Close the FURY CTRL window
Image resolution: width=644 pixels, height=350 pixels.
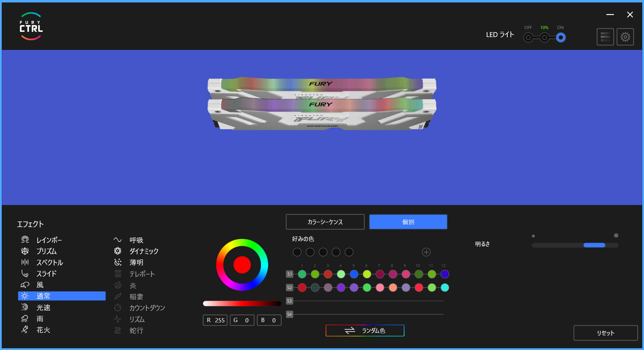(x=630, y=15)
